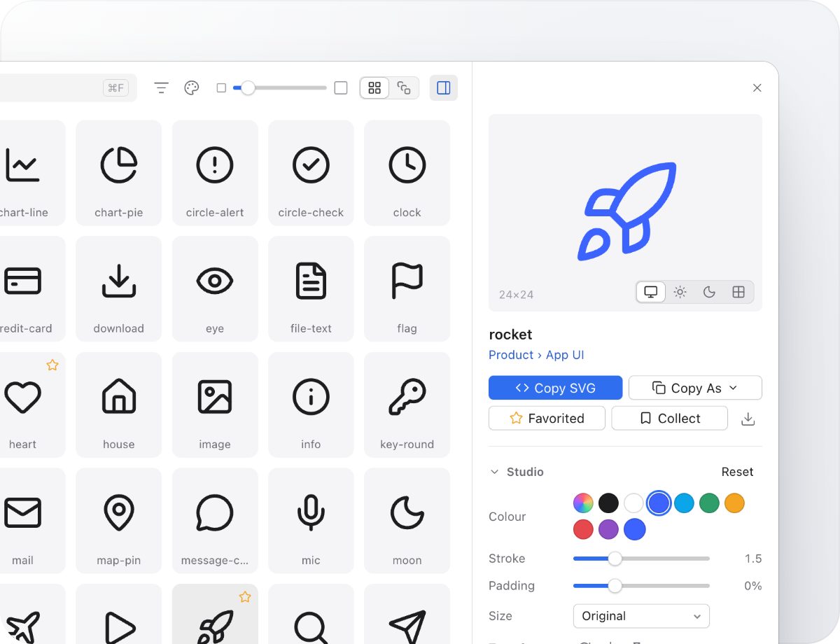The image size is (840, 644).
Task: Select the download icon tile
Action: pyautogui.click(x=118, y=288)
